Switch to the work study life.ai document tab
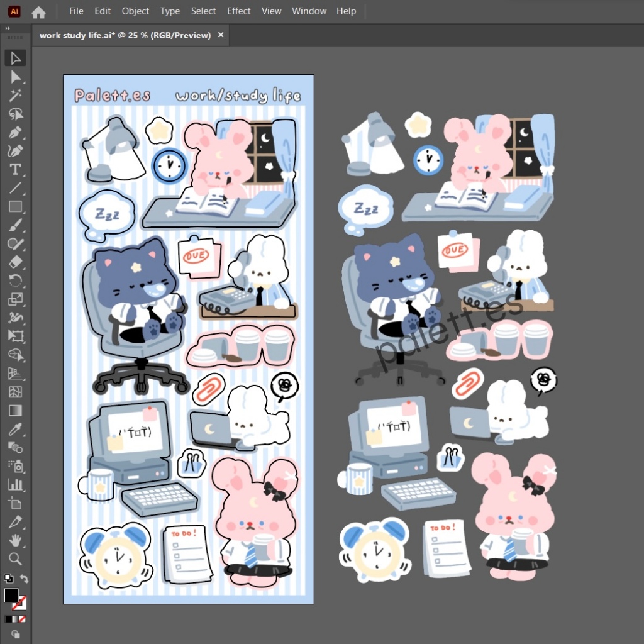 (126, 35)
